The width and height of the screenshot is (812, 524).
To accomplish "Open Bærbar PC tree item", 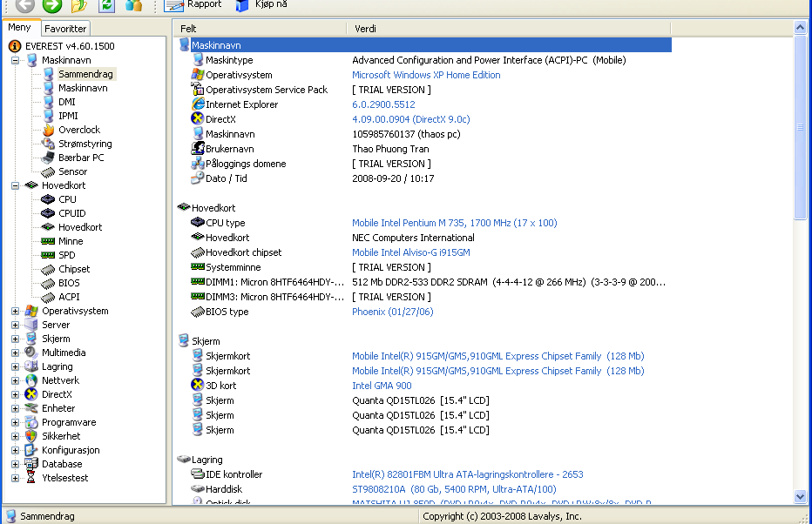I will 80,158.
